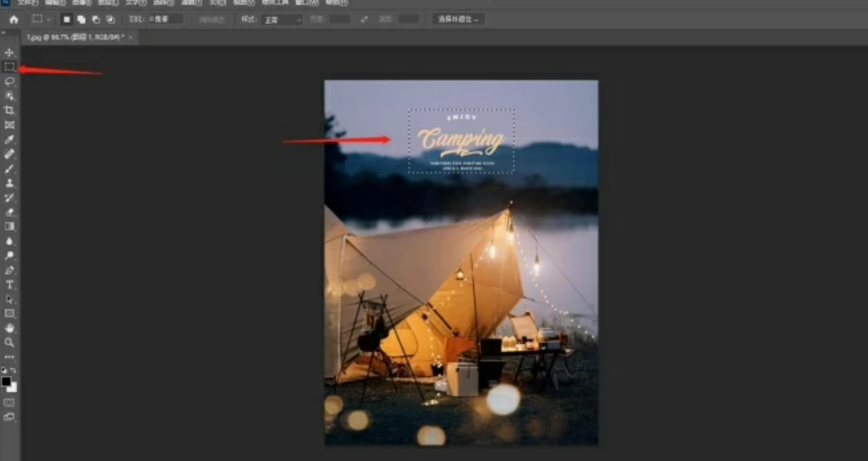Image resolution: width=868 pixels, height=461 pixels.
Task: Swap foreground and background colors
Action: [13, 370]
